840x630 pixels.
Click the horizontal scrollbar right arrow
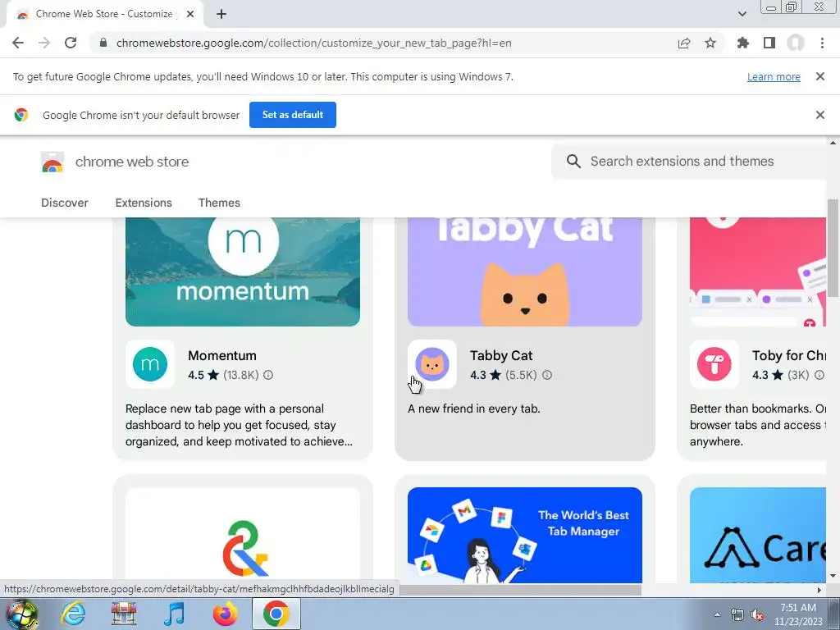[x=819, y=590]
